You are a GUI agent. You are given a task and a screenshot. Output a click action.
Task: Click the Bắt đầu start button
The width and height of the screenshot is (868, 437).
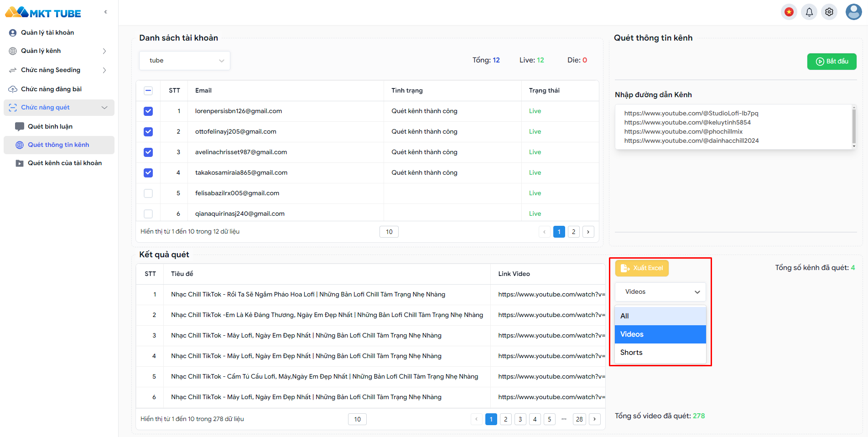click(x=832, y=62)
